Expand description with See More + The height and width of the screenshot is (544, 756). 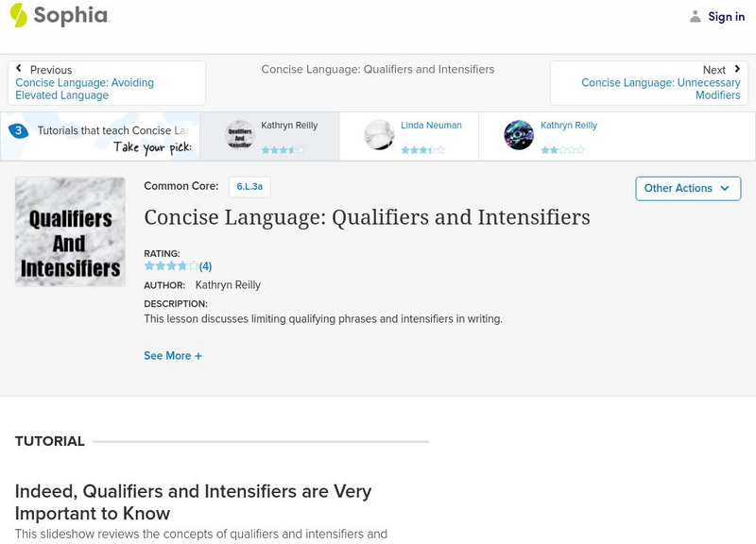tap(173, 356)
